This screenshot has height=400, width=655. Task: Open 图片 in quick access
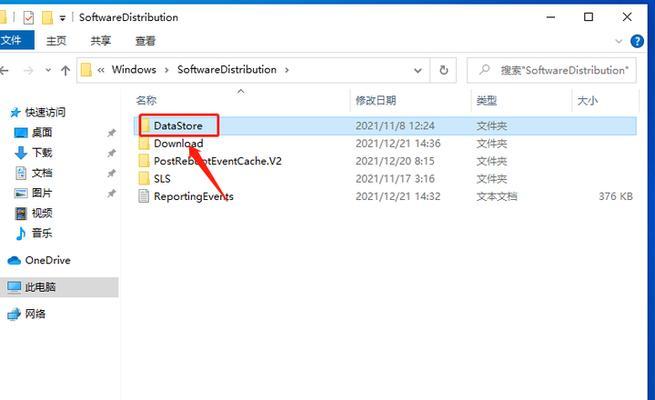pyautogui.click(x=42, y=193)
